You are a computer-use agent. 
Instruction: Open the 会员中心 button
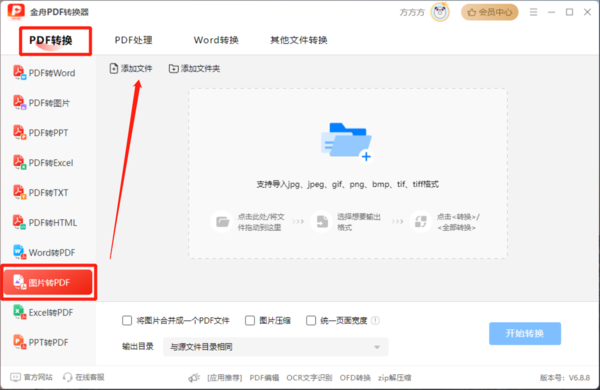tap(489, 12)
